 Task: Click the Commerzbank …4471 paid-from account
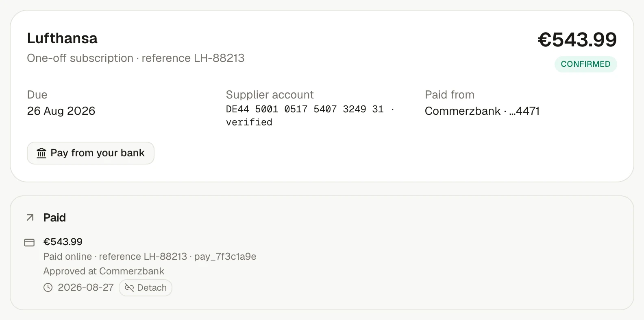click(482, 111)
